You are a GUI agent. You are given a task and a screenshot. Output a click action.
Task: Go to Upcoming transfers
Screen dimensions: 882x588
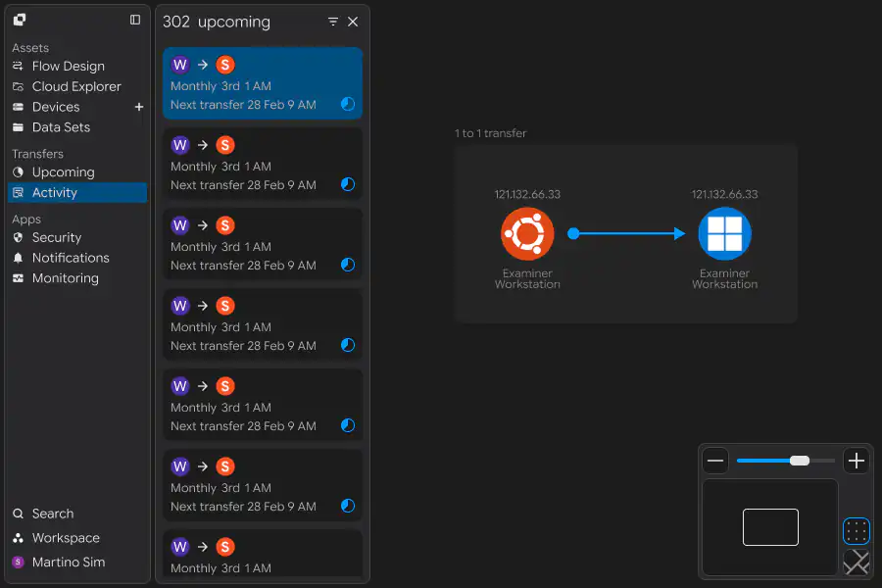[x=77, y=172]
